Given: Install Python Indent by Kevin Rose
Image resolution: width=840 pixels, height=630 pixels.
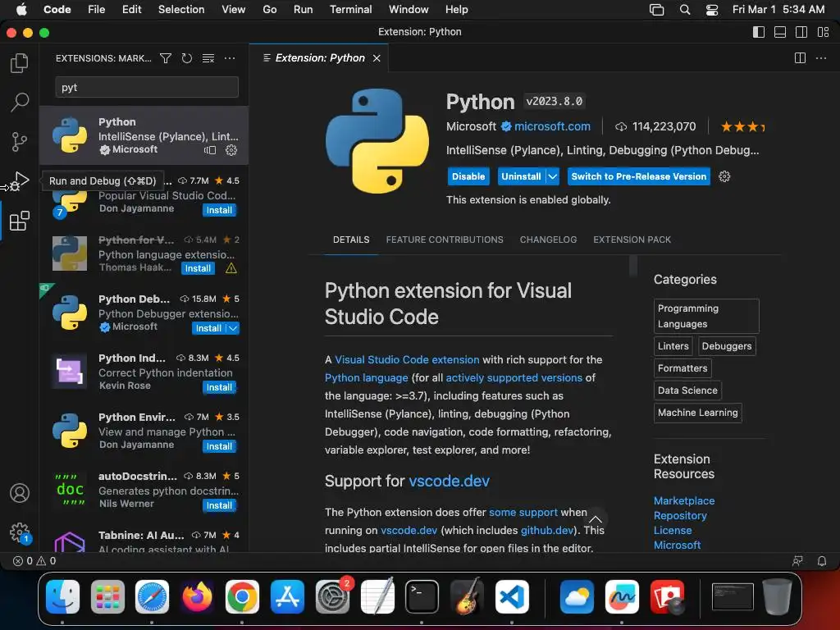Looking at the screenshot, I should [219, 387].
